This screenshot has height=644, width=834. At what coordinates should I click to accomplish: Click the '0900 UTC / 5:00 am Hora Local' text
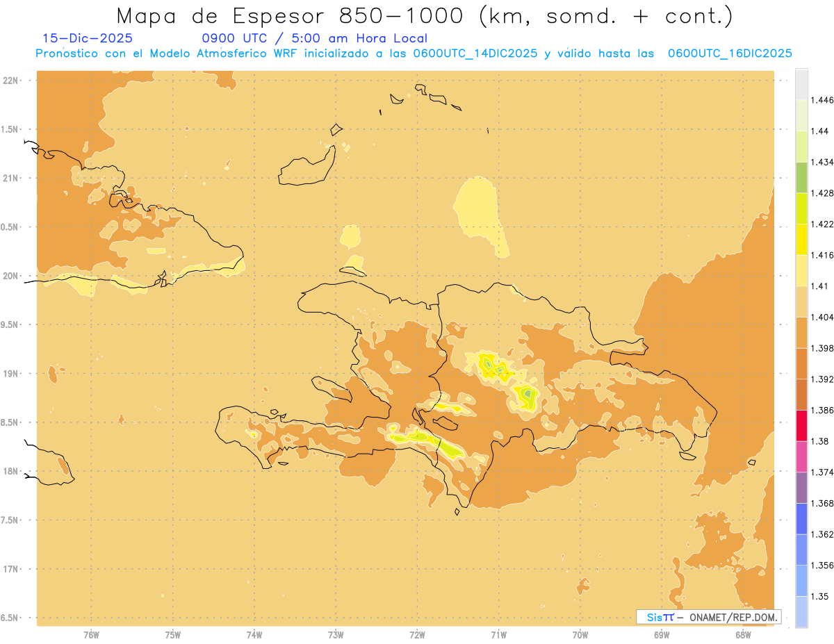[314, 39]
